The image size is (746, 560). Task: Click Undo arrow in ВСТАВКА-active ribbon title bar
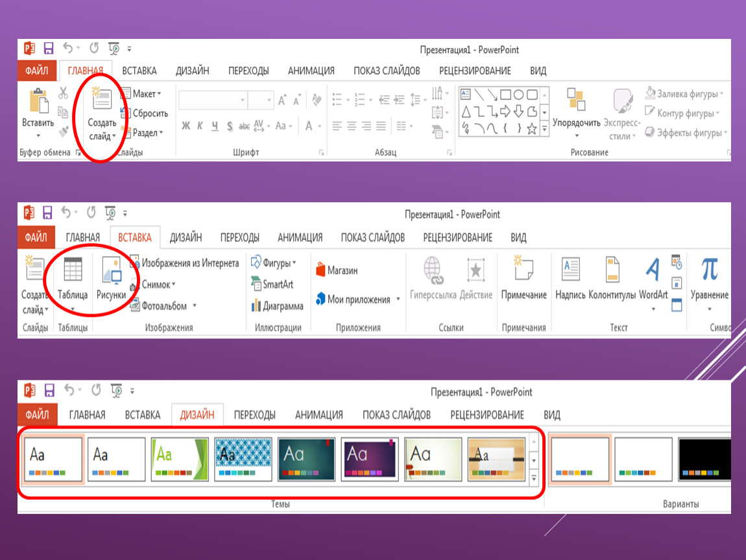(x=66, y=212)
